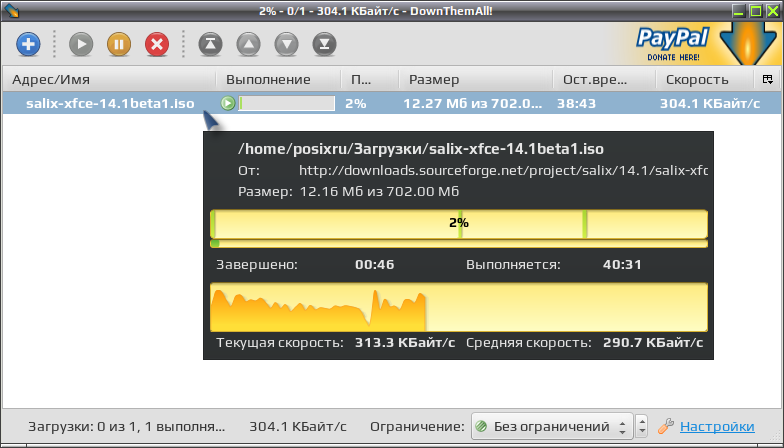The height and width of the screenshot is (448, 784).
Task: Add a new download with the plus icon
Action: pos(28,44)
